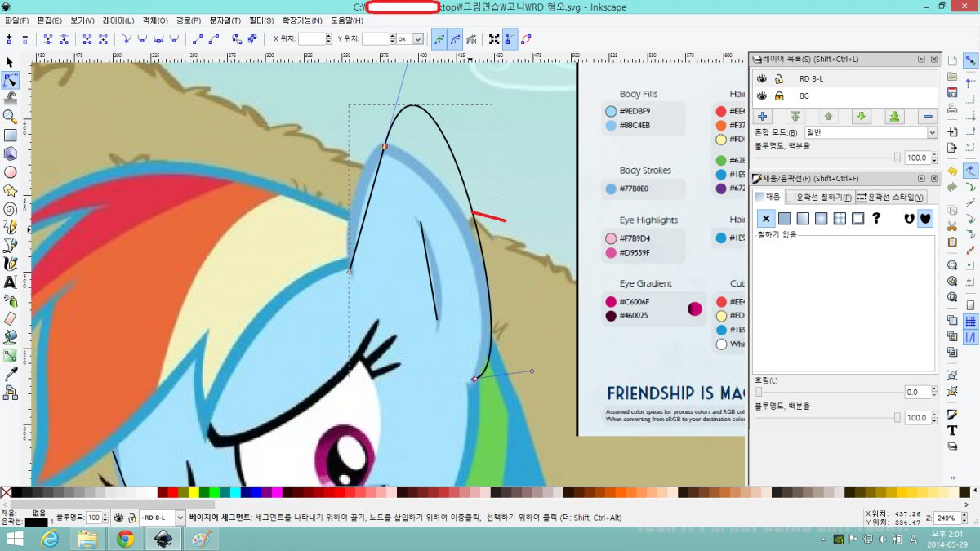Make selected nodes cusp (corner)
Image resolution: width=980 pixels, height=551 pixels.
point(127,38)
